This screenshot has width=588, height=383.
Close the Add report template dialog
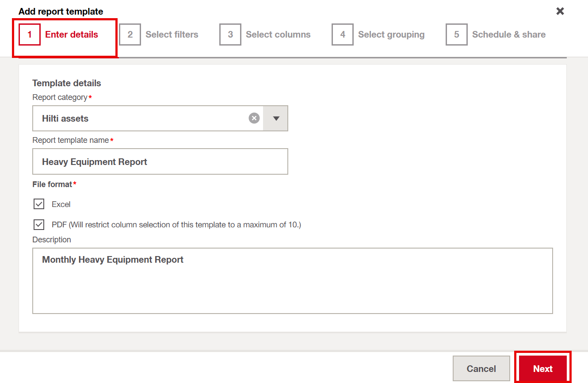(x=560, y=11)
